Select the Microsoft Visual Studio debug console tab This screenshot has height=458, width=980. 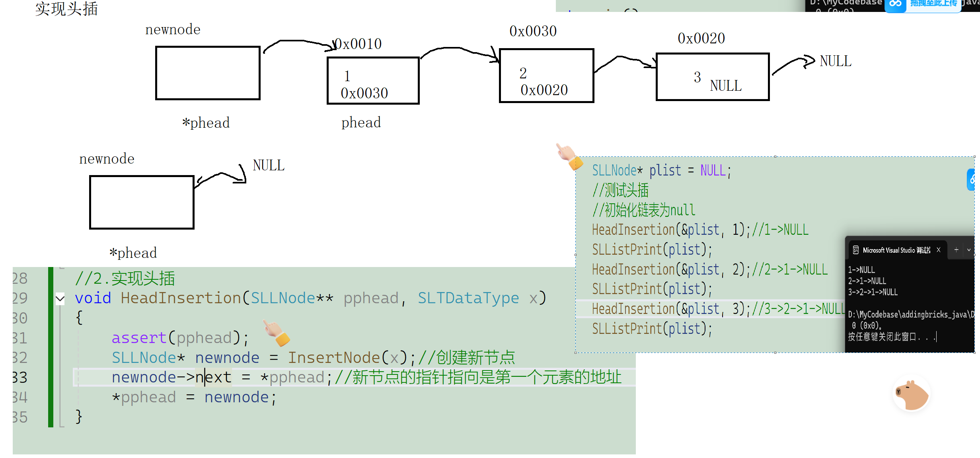click(x=896, y=250)
